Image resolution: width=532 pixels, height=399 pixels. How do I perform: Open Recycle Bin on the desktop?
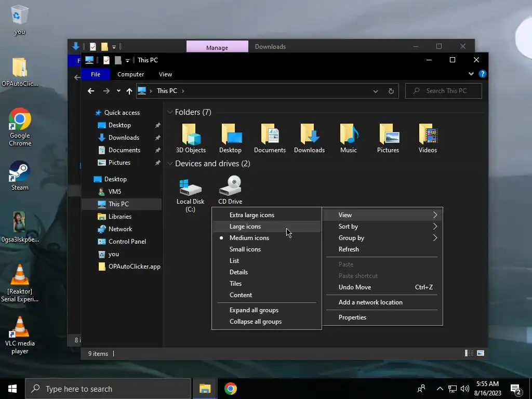(x=19, y=20)
